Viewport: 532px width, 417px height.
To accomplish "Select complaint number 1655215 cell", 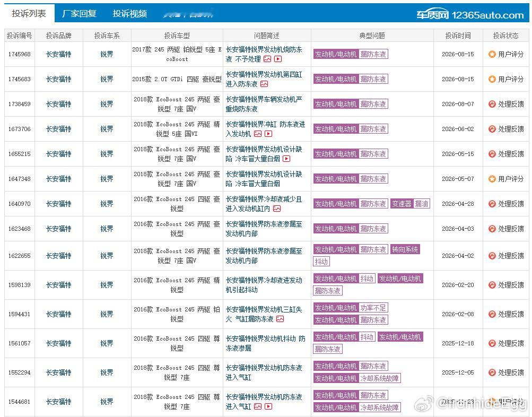I will (x=19, y=154).
